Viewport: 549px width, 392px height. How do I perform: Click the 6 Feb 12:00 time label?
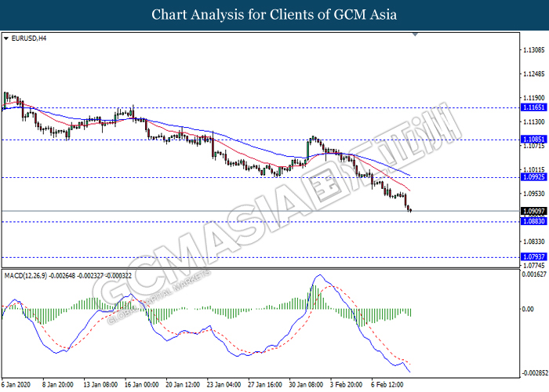pyautogui.click(x=387, y=385)
